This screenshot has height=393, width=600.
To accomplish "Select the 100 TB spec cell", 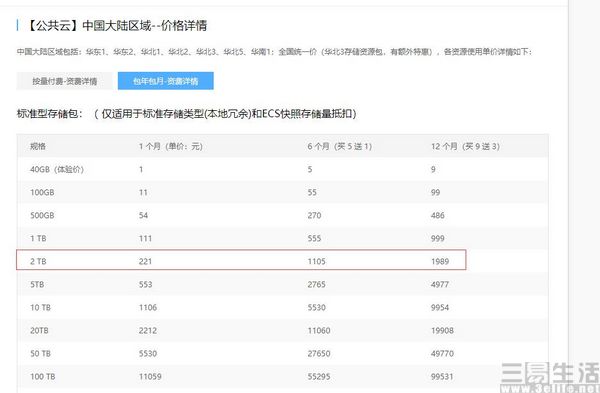I will click(x=43, y=377).
